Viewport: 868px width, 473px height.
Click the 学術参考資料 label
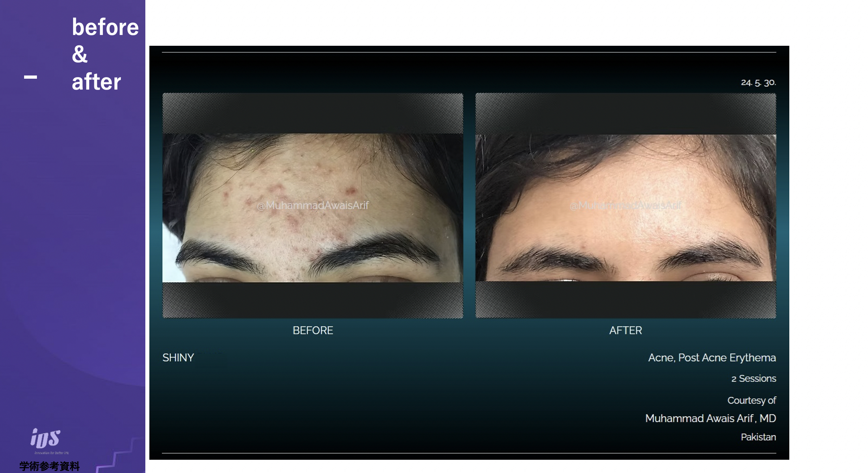(x=49, y=466)
